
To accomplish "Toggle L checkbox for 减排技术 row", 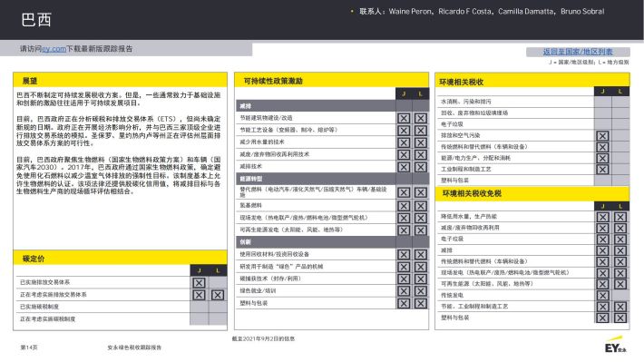I will [421, 167].
